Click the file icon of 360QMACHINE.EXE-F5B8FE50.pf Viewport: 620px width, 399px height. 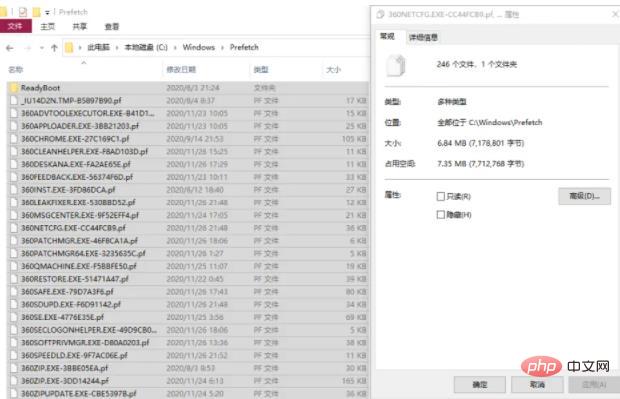pyautogui.click(x=14, y=266)
